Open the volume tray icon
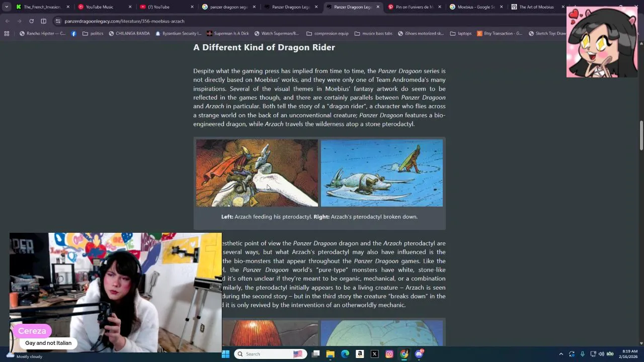Screen dimensions: 644x362 (x=601, y=354)
